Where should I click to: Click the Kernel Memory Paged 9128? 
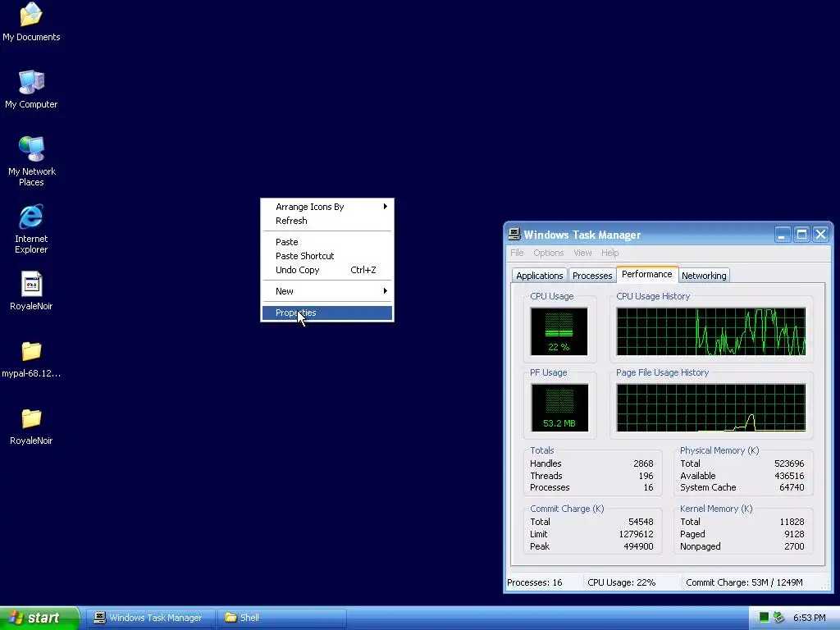(x=794, y=534)
